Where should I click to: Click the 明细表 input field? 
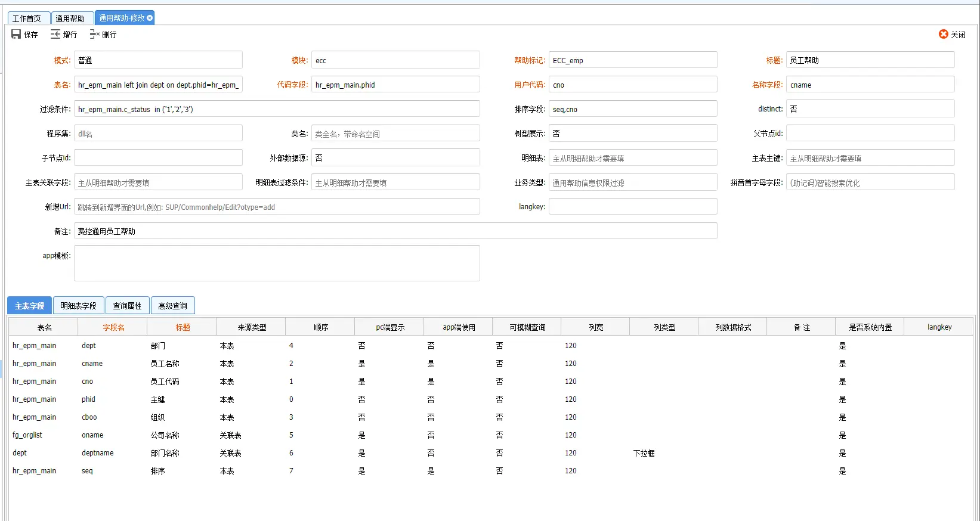[x=633, y=157]
